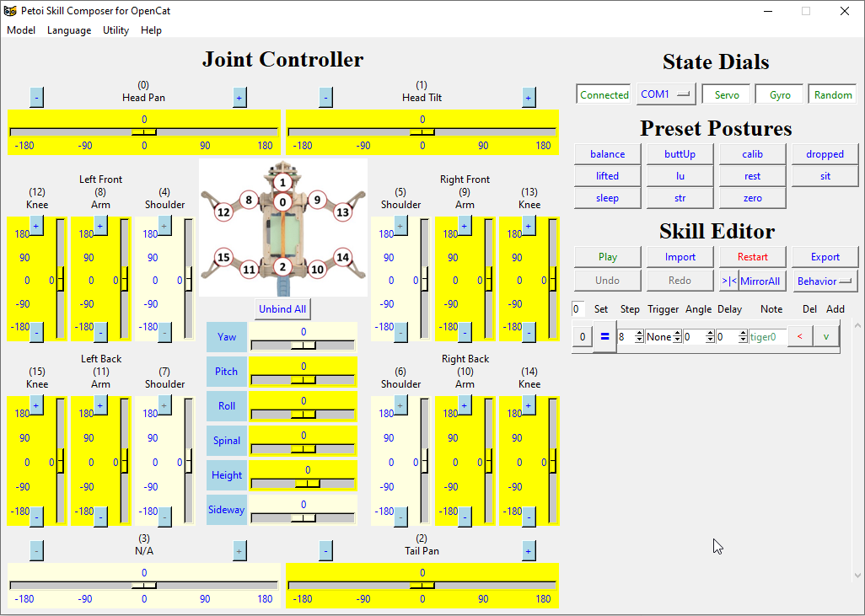Open the Help menu
Screen dimensions: 865x616
(151, 30)
